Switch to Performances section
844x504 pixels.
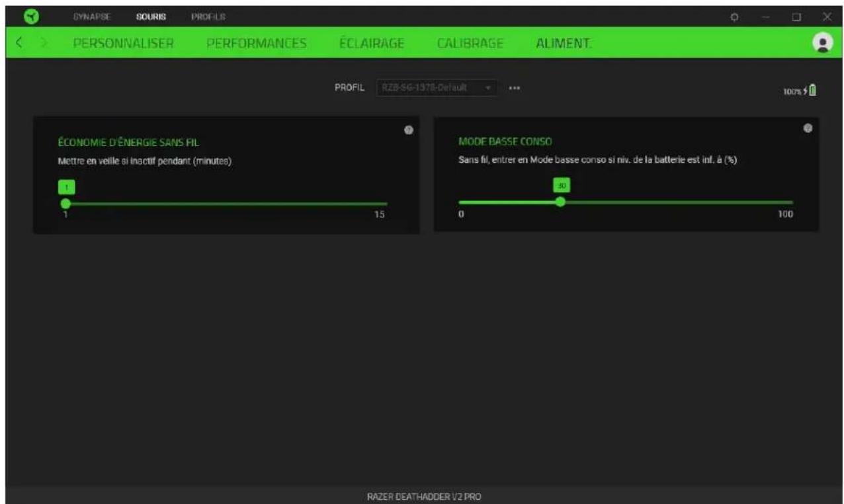click(256, 44)
